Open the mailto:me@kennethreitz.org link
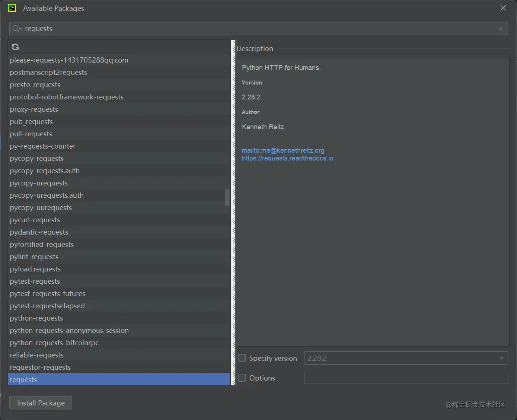 point(283,150)
